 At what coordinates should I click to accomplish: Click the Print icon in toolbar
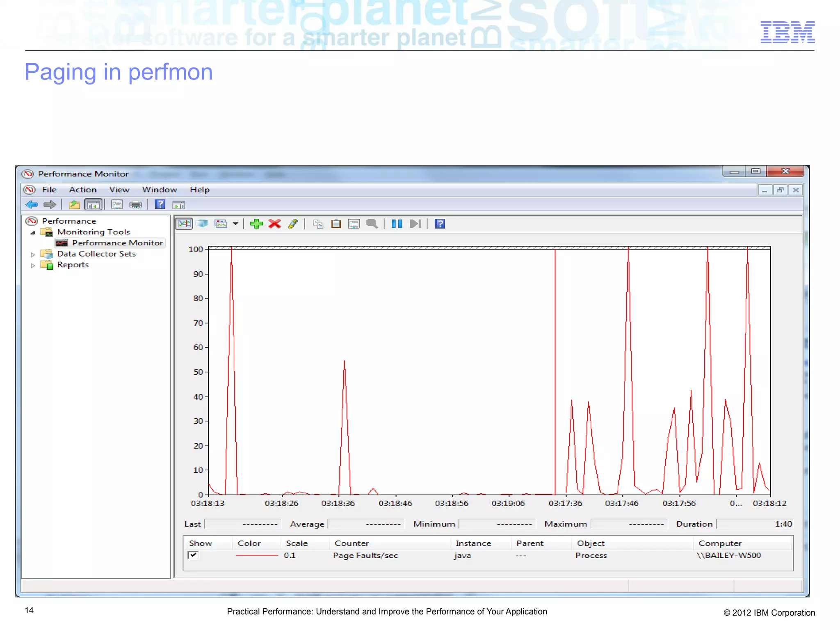[x=136, y=204]
